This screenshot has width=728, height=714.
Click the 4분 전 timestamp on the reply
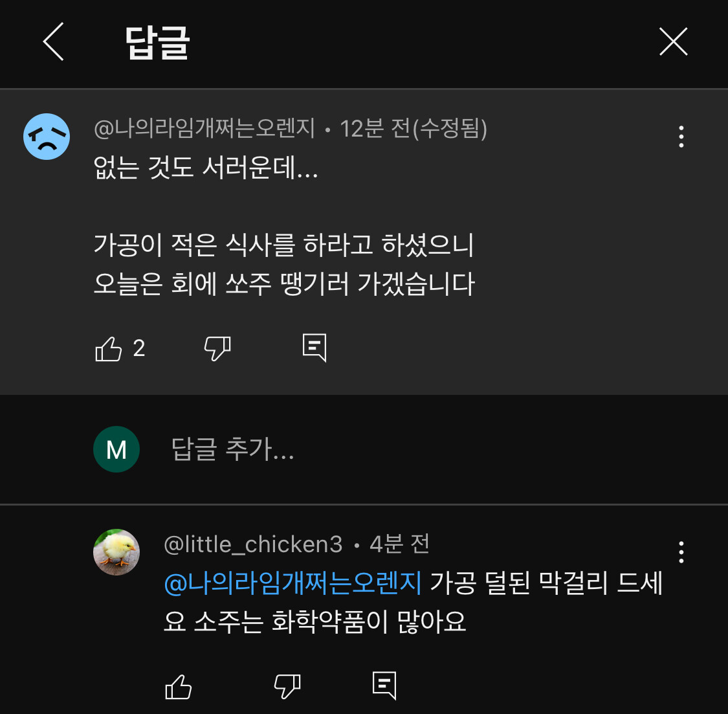click(399, 544)
